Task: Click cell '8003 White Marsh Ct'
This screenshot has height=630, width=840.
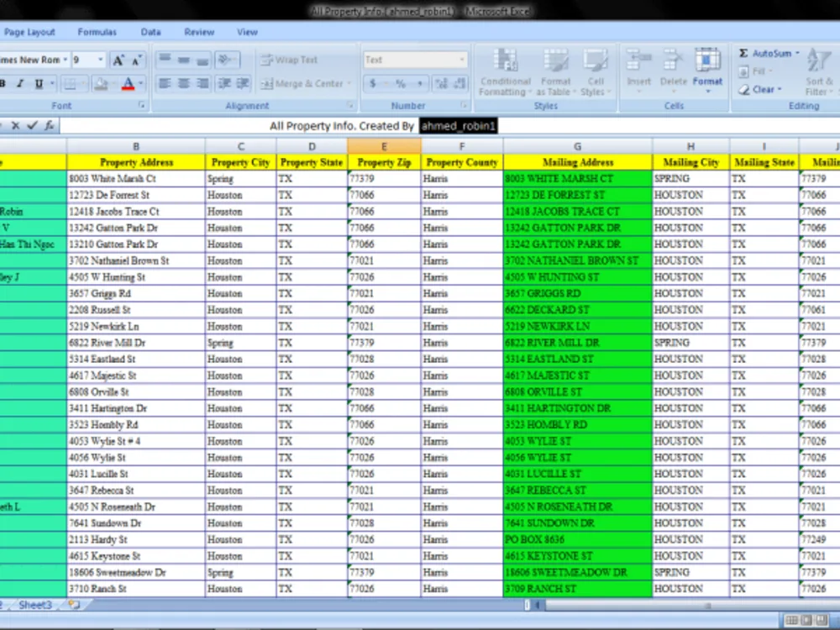Action: [136, 178]
